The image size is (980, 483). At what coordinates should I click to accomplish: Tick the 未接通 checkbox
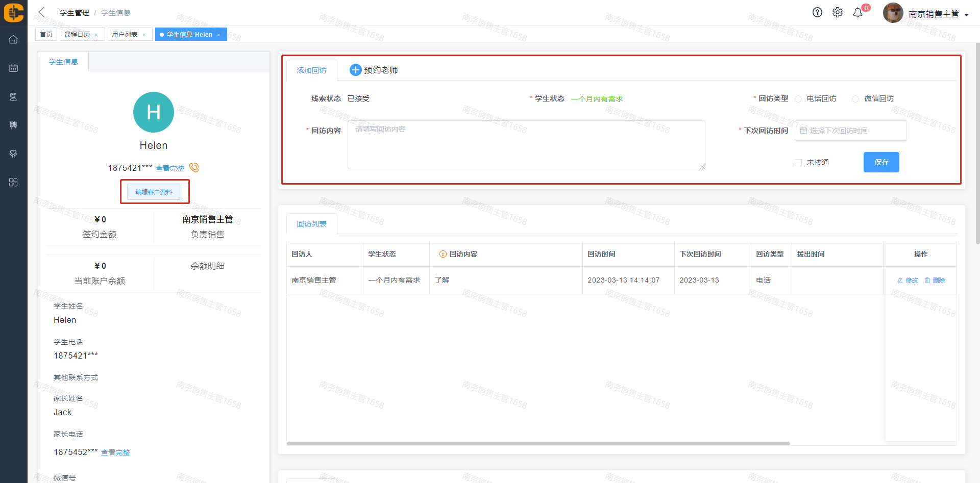[798, 163]
